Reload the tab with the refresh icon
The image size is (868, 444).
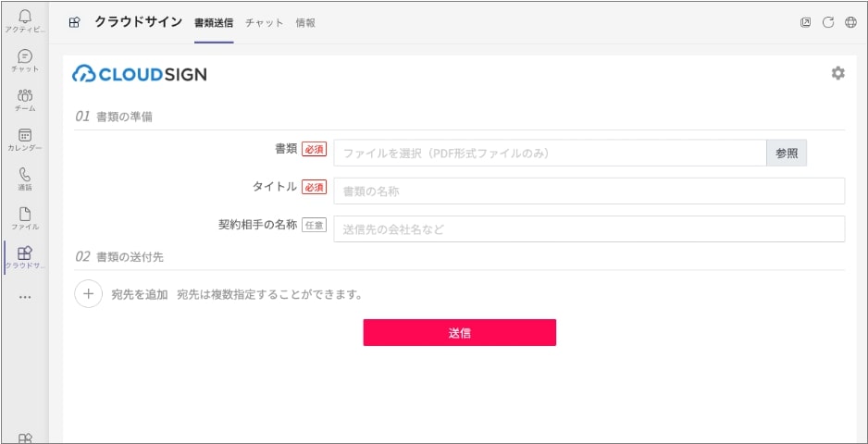click(x=828, y=22)
